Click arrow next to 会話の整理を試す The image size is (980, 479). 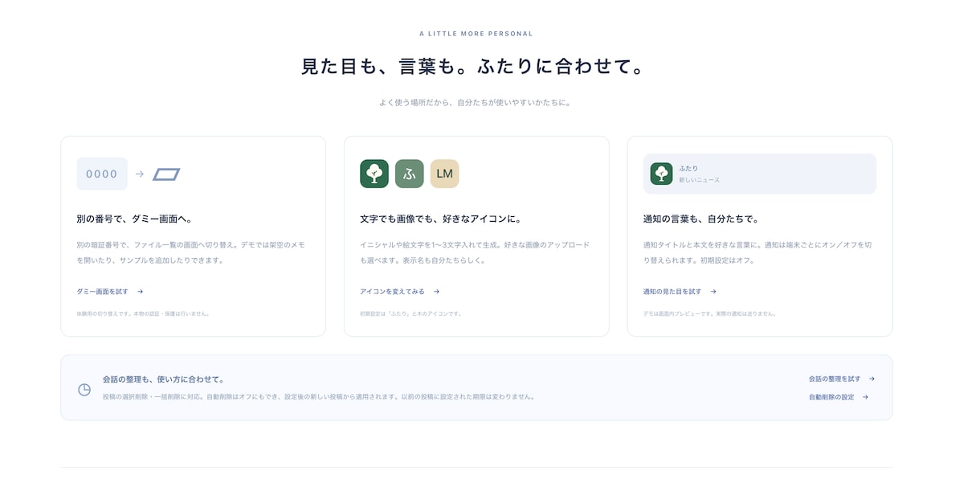tap(872, 379)
